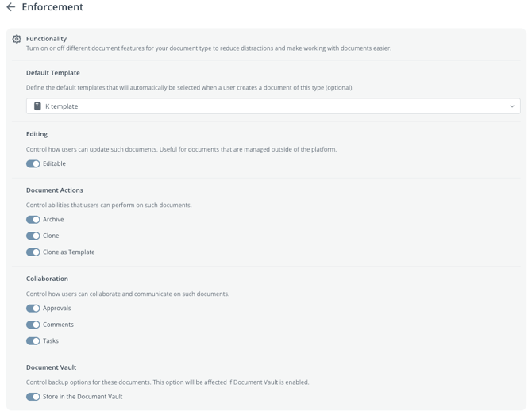The width and height of the screenshot is (532, 415).
Task: Click the Enforcement page title
Action: coord(52,7)
